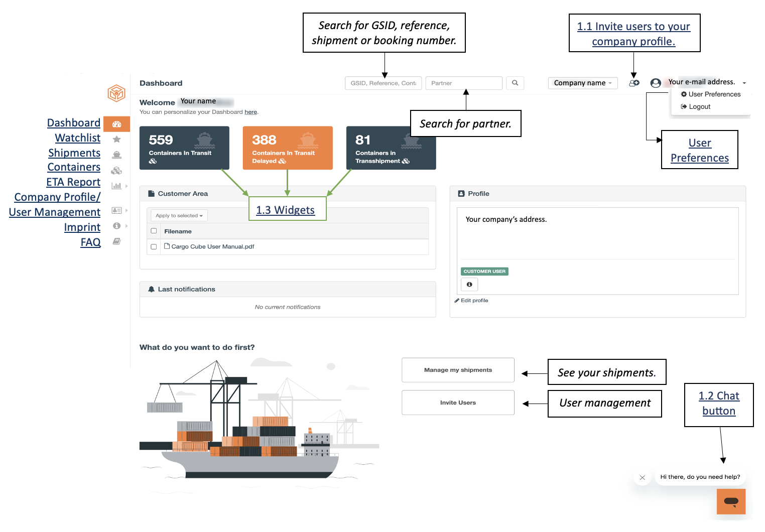The width and height of the screenshot is (765, 532).
Task: Click the Invite Users button
Action: 458,403
